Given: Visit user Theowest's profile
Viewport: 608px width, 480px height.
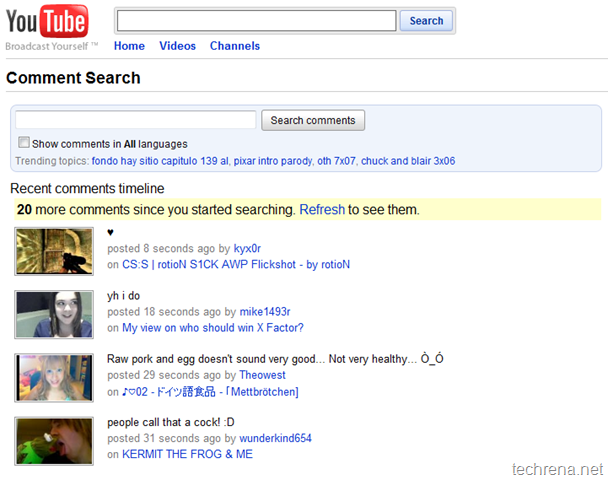Looking at the screenshot, I should (262, 375).
